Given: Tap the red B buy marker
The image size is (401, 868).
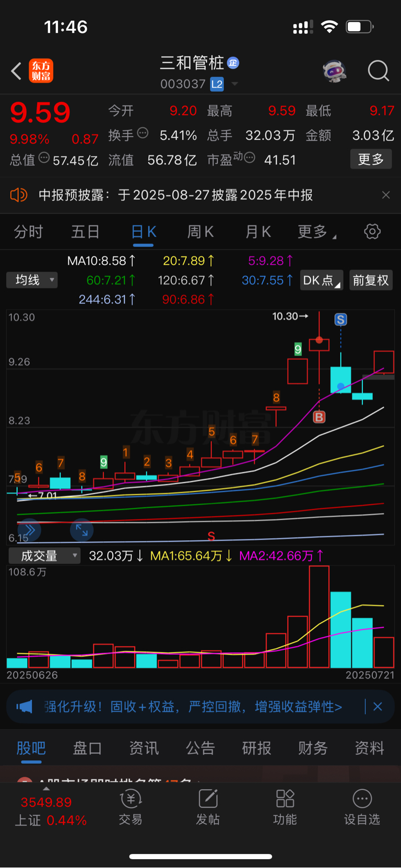Looking at the screenshot, I should [x=319, y=417].
